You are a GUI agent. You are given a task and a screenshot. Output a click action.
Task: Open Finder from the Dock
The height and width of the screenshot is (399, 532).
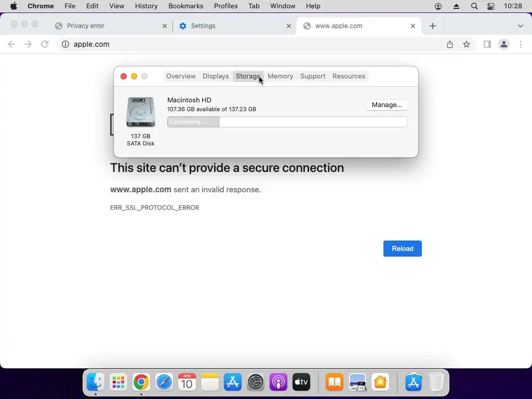point(96,382)
